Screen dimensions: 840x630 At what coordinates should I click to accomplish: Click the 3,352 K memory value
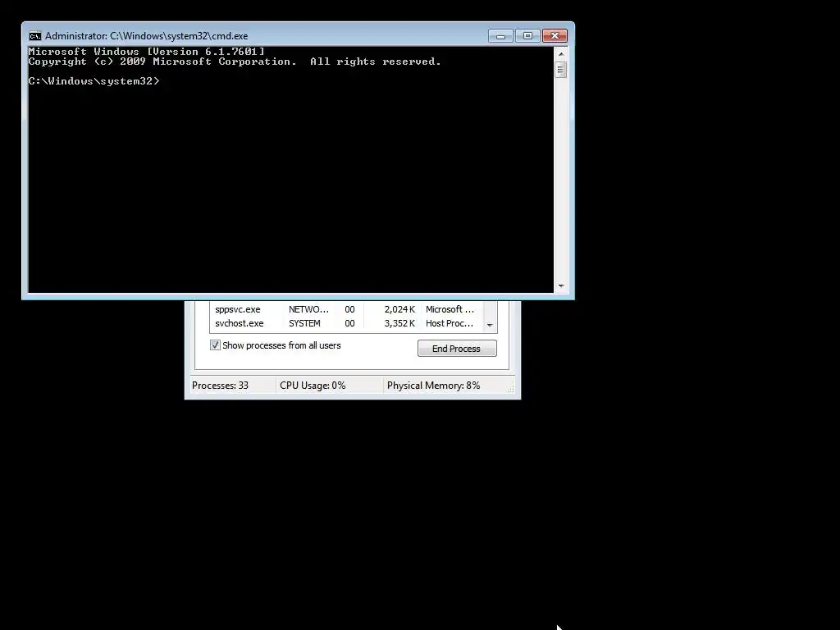click(399, 323)
